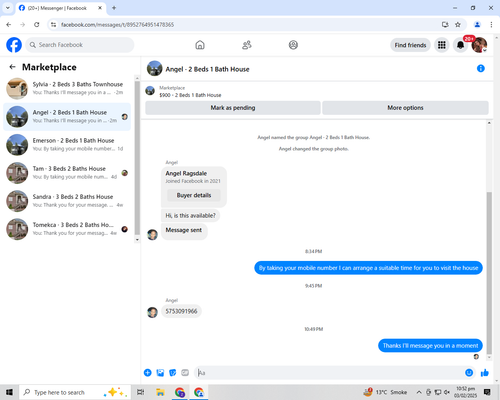
Task: Click Mark as pending button
Action: click(x=233, y=108)
